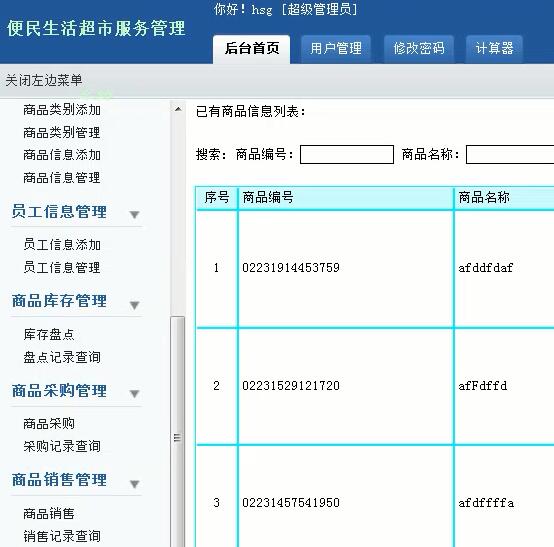554x547 pixels.
Task: Click the sidebar scroll-up arrow
Action: tap(178, 109)
